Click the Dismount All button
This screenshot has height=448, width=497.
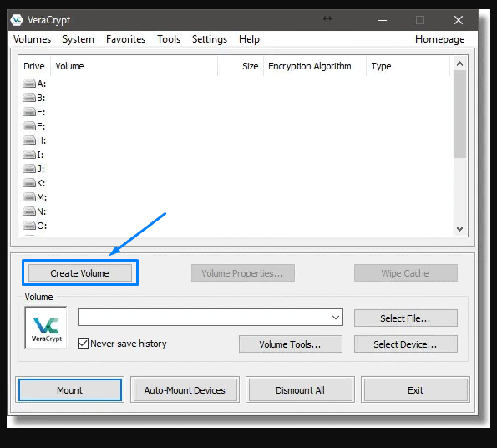click(300, 390)
